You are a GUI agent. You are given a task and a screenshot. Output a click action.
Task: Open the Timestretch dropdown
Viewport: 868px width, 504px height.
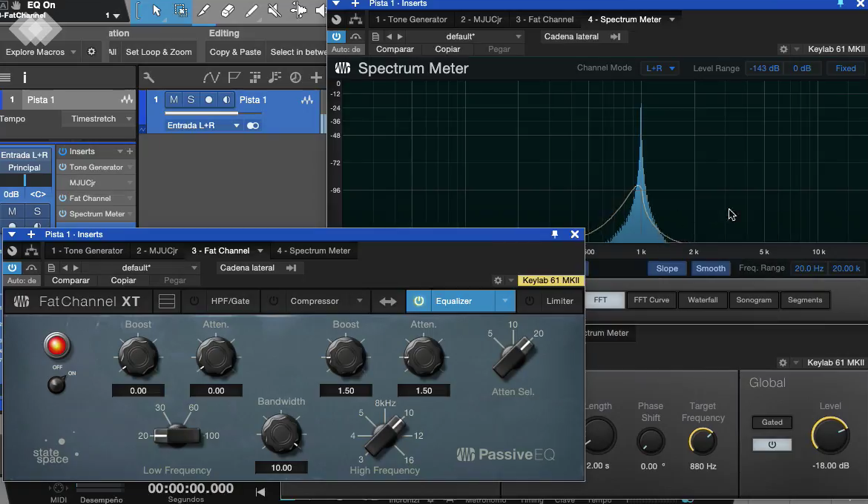(x=102, y=119)
